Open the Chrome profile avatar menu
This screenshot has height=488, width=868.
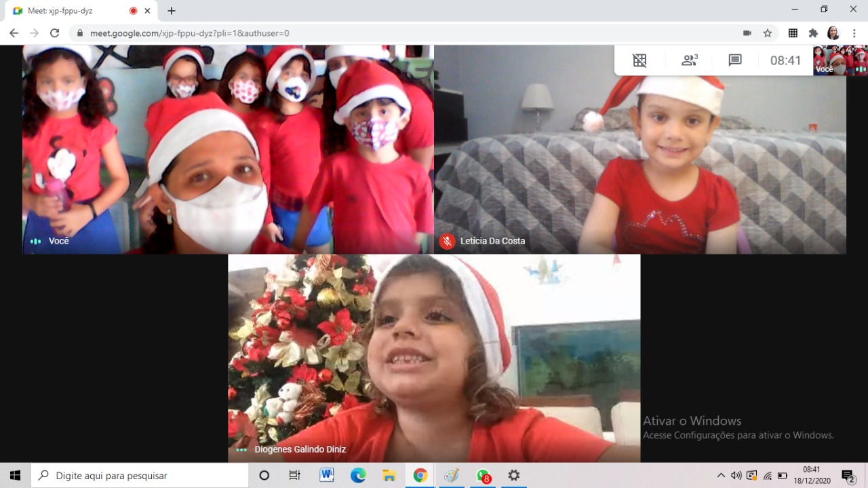pyautogui.click(x=833, y=33)
